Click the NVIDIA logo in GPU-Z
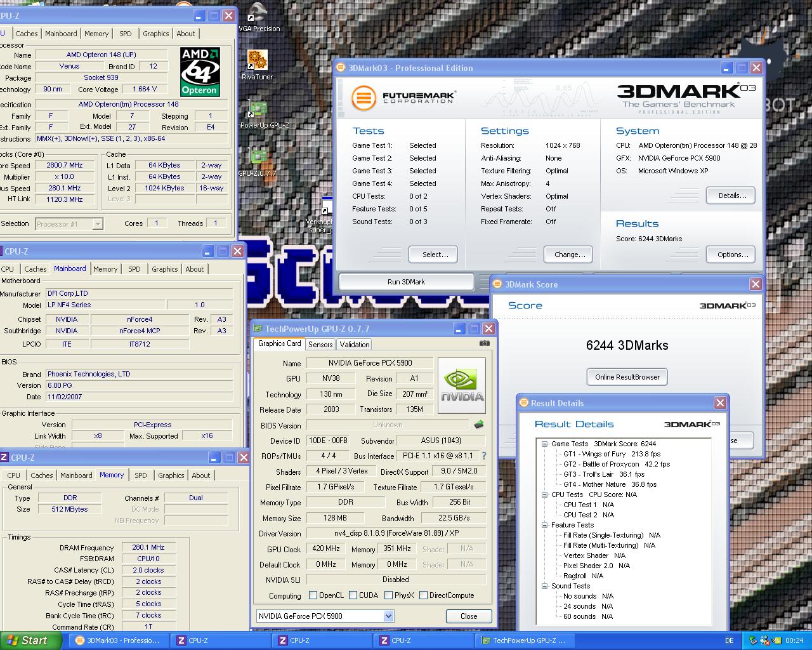 click(461, 385)
